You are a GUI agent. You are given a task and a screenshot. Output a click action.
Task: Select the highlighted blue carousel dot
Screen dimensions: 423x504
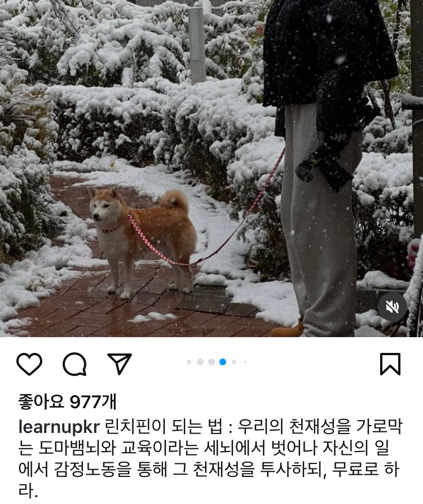(x=223, y=362)
